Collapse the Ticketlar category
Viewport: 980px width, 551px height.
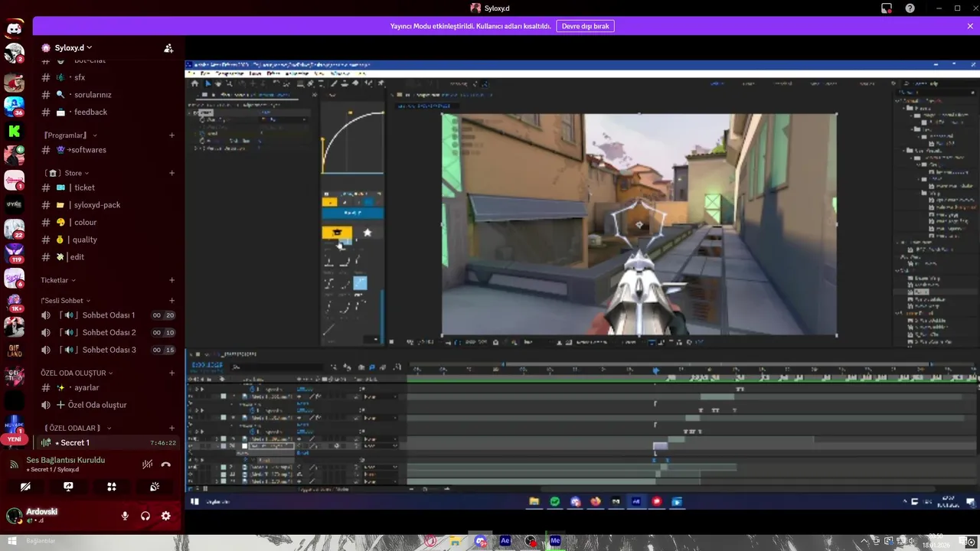pyautogui.click(x=57, y=280)
